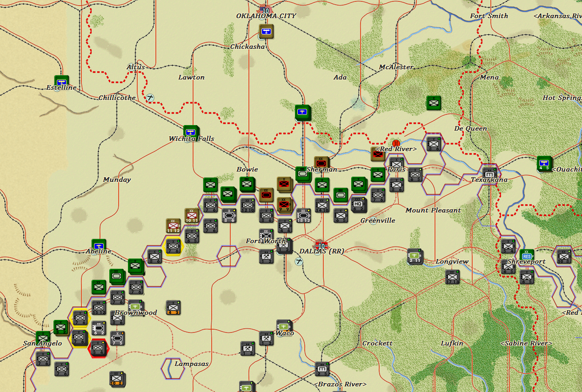582x392 pixels.
Task: Select the green air unit at Abeline
Action: point(98,246)
